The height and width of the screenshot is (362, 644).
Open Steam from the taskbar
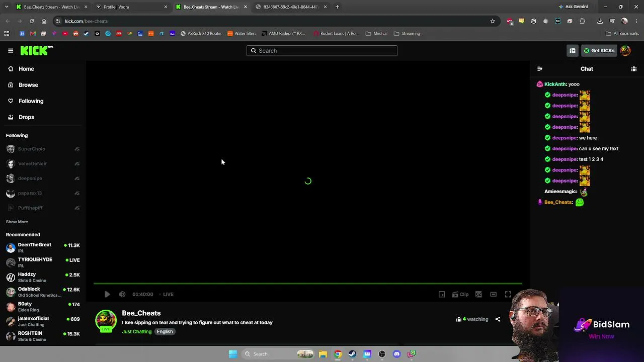point(352,354)
